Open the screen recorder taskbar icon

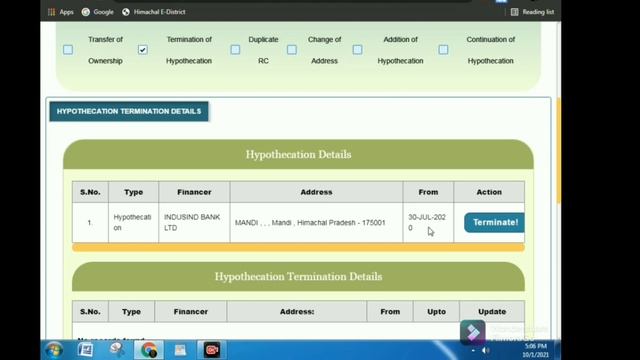click(x=212, y=350)
